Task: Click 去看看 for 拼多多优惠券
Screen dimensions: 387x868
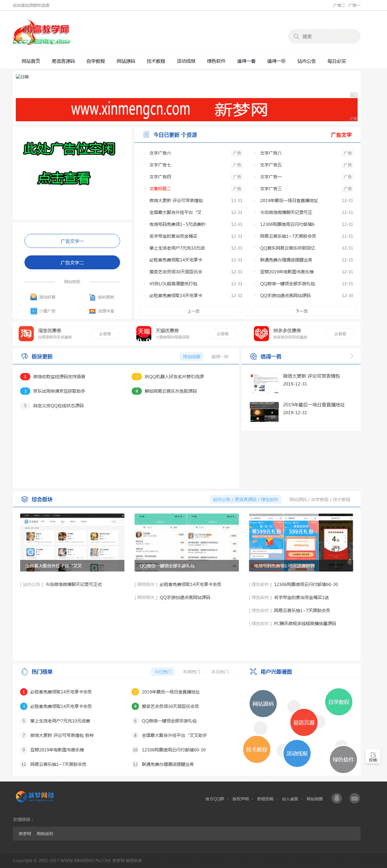Action: pos(340,334)
